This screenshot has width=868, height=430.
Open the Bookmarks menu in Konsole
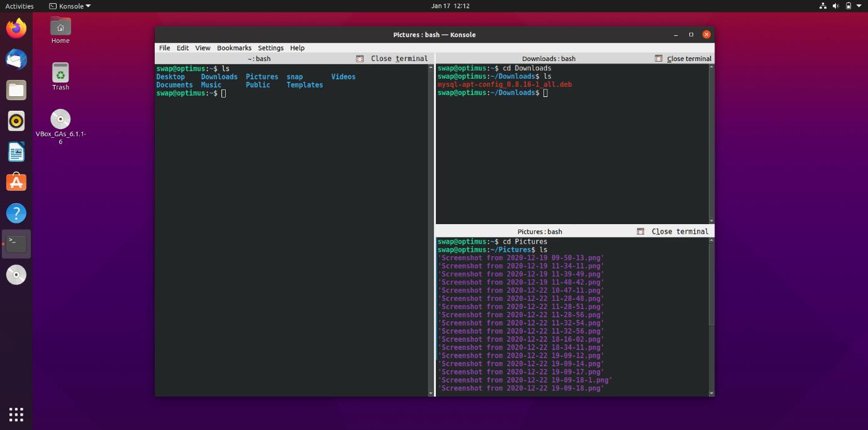[234, 48]
